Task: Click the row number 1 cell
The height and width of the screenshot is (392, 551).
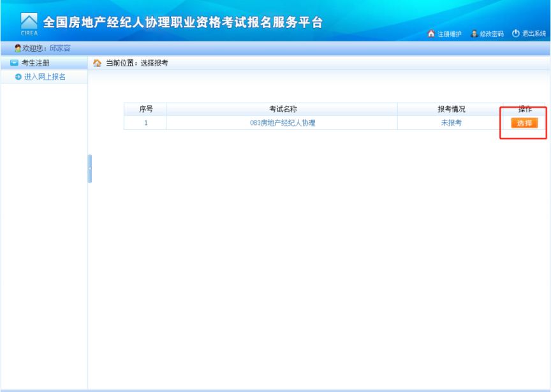Action: coord(145,122)
